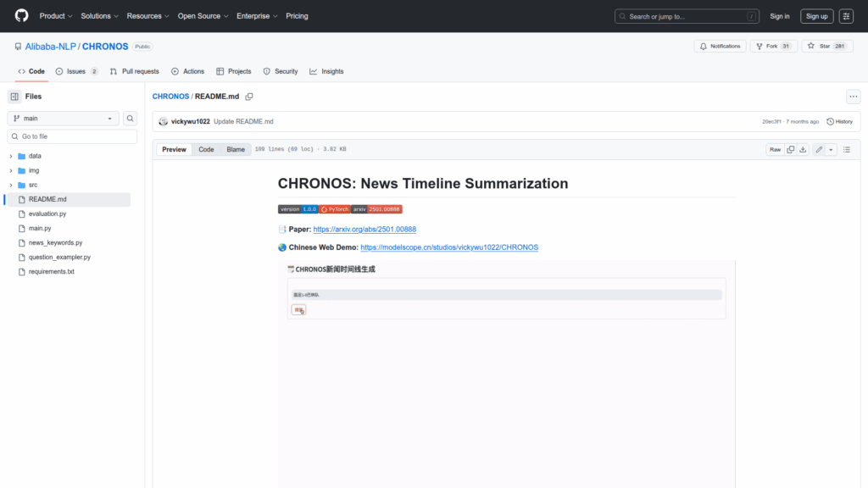
Task: Open the arxiv paper link
Action: 364,229
